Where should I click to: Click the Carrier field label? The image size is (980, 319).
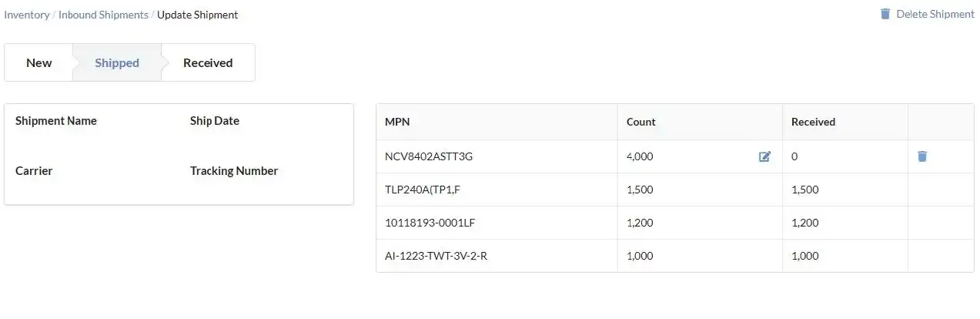[x=34, y=171]
